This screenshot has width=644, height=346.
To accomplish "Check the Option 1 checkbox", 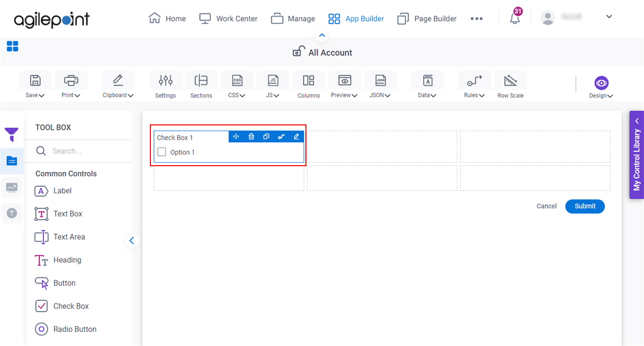I will [162, 152].
